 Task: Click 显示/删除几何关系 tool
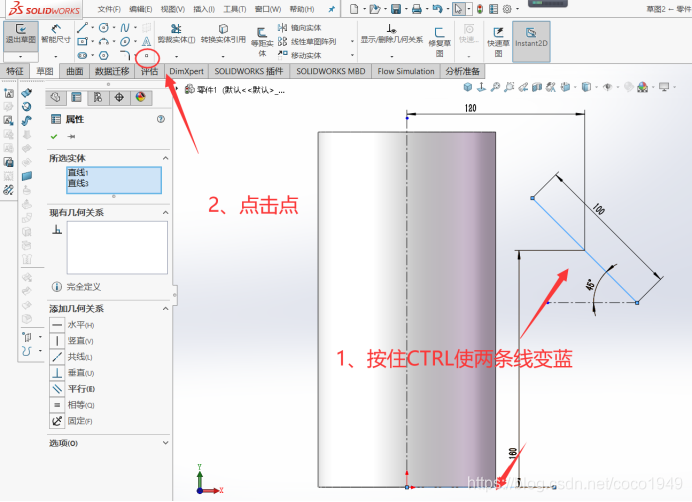click(391, 34)
